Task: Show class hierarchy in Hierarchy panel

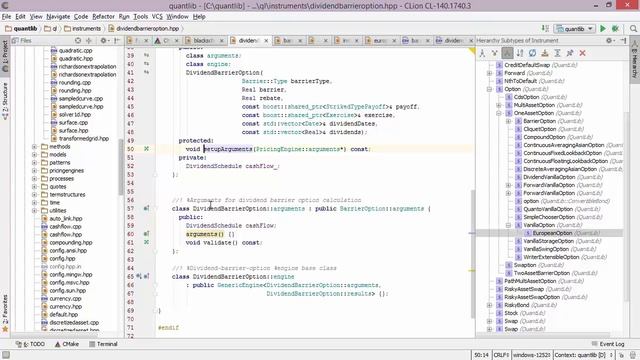Action: [x=482, y=53]
